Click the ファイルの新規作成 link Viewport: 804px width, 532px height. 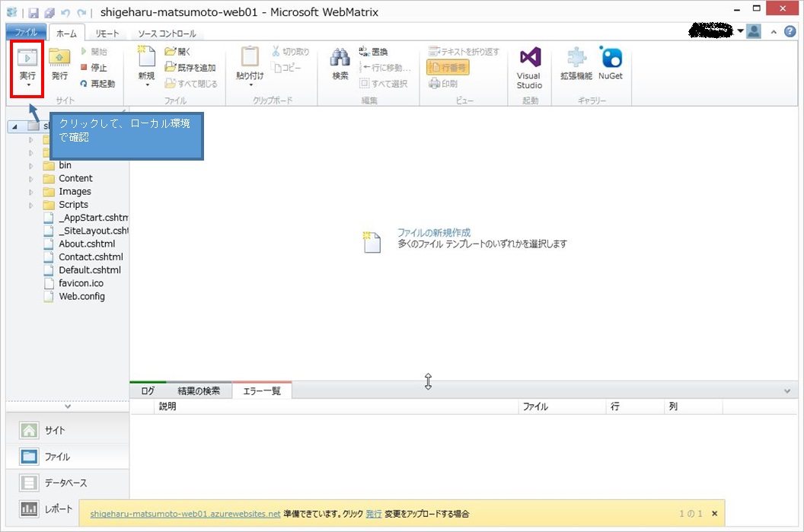[x=434, y=233]
